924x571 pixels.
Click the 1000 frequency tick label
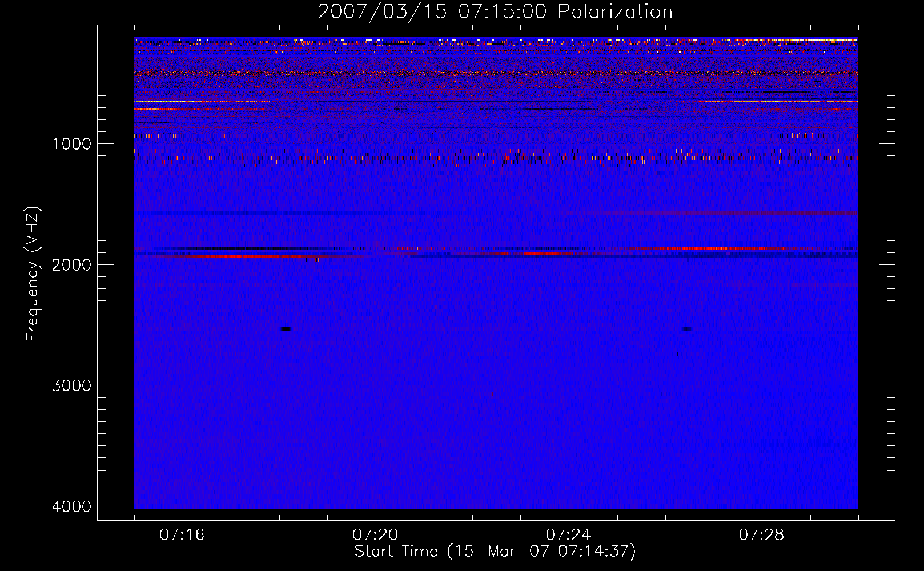tap(71, 144)
